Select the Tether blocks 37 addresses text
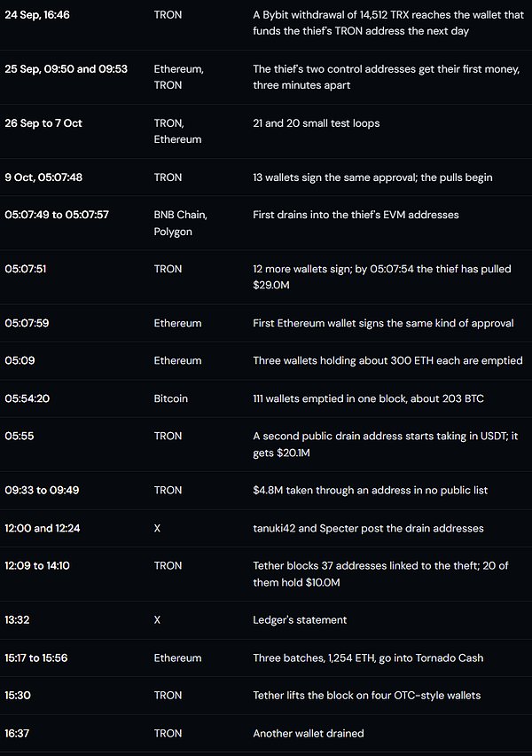This screenshot has width=532, height=756. (380, 574)
